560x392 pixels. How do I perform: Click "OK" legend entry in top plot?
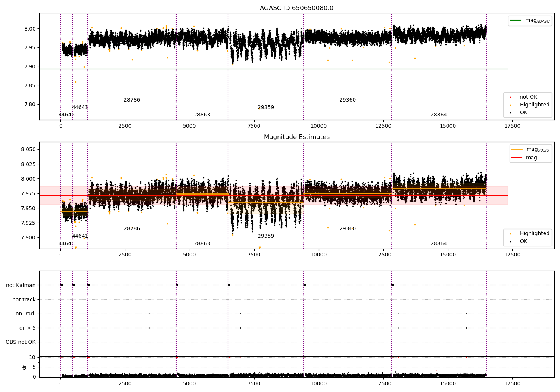click(x=519, y=113)
